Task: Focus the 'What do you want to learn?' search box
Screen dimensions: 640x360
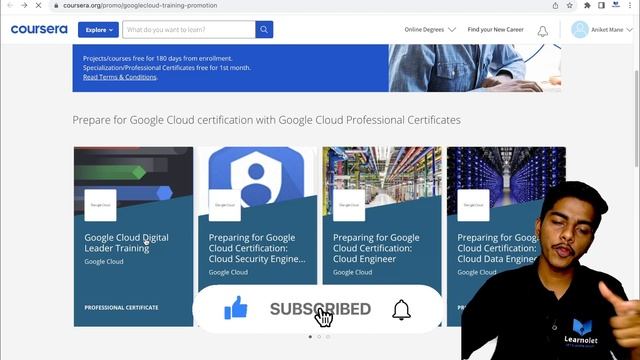Action: pos(189,29)
